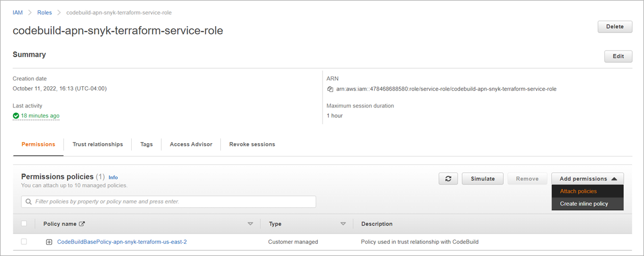Open the Revoke sessions tab

252,144
